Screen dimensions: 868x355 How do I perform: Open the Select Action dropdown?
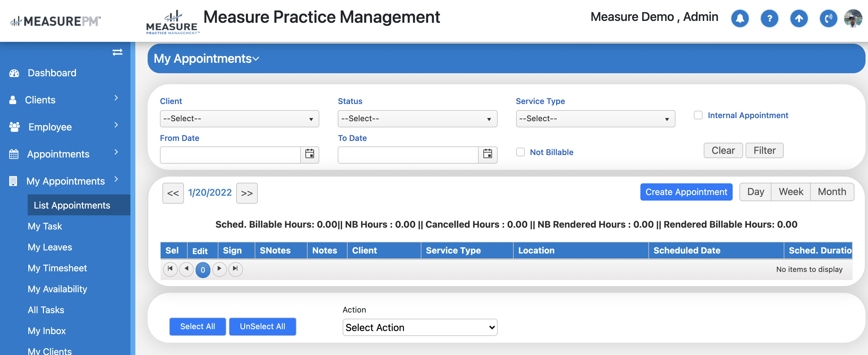click(x=420, y=327)
